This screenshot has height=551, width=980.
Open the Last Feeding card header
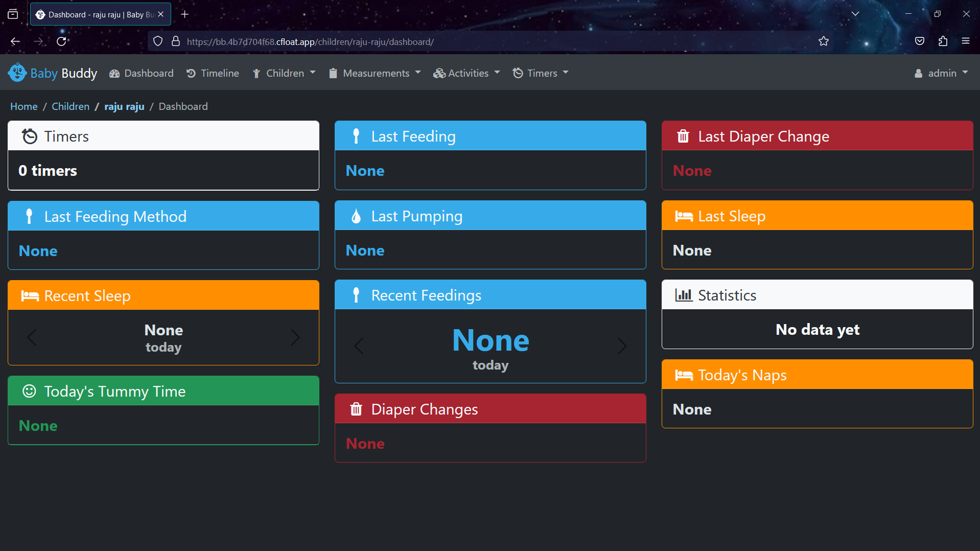pos(491,136)
